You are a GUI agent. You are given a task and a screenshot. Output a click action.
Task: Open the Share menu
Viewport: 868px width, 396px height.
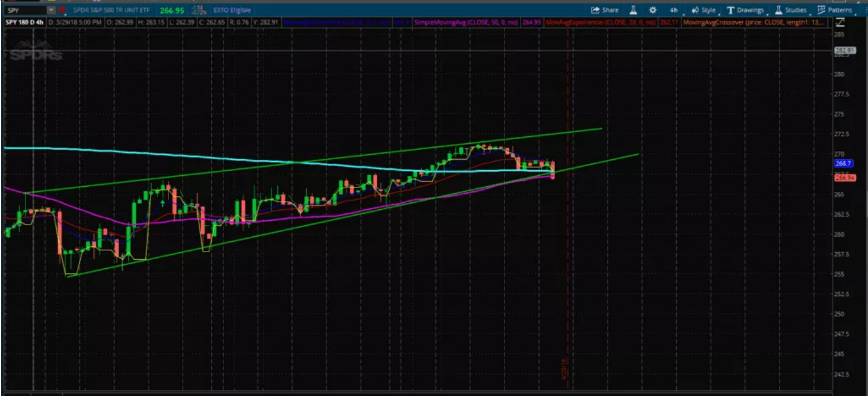tap(604, 10)
